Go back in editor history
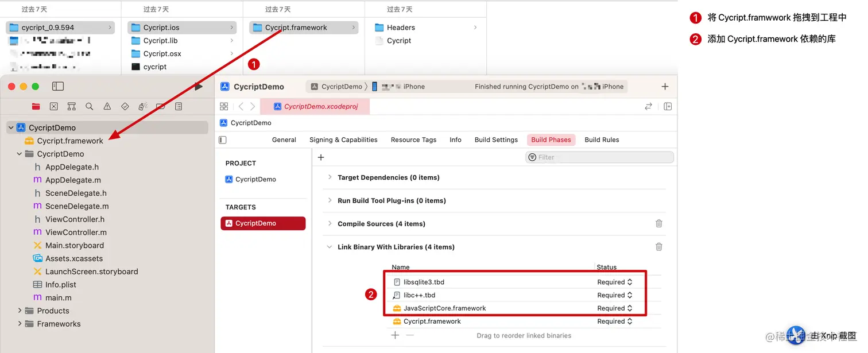The width and height of the screenshot is (868, 353). [241, 106]
